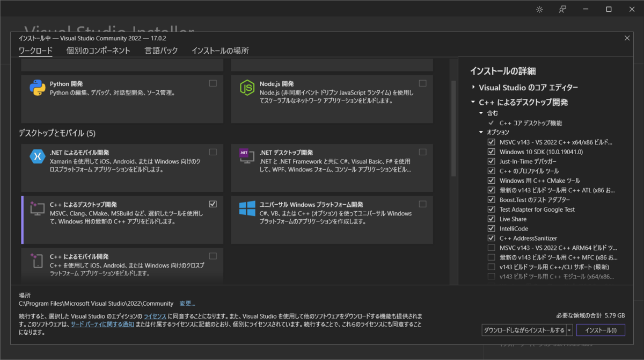Uncheck the Live Share option
The image size is (644, 360).
[x=491, y=219]
